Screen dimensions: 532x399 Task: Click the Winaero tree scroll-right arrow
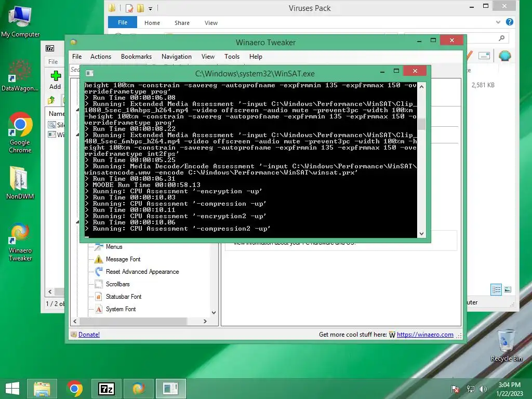click(x=205, y=321)
